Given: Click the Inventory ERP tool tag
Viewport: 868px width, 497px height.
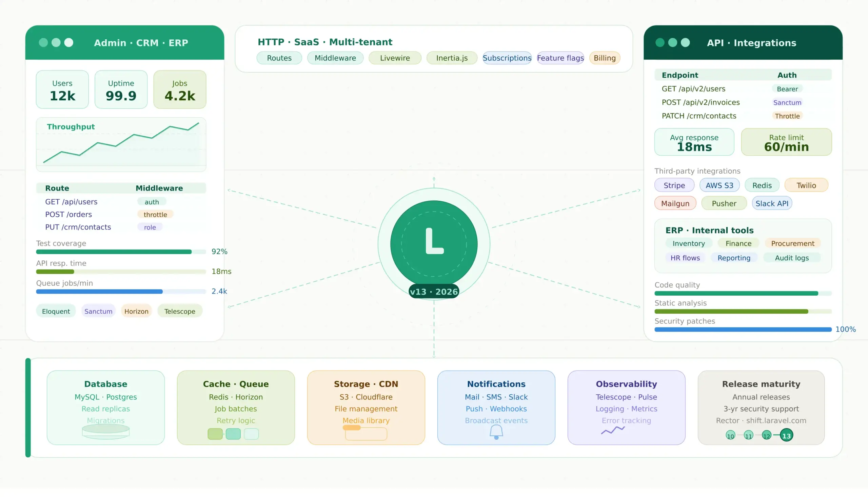Looking at the screenshot, I should pos(688,243).
